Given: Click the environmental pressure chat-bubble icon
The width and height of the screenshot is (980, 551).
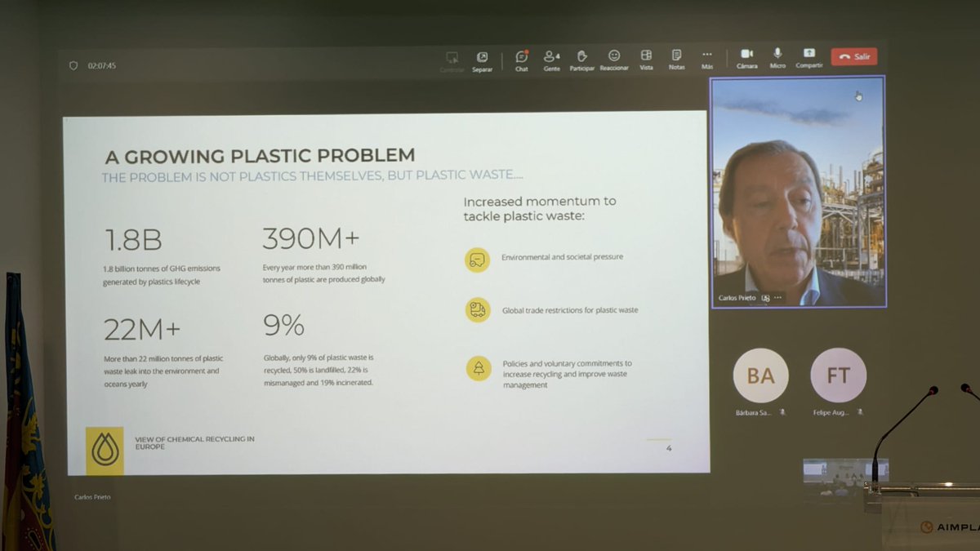Looking at the screenshot, I should tap(478, 260).
